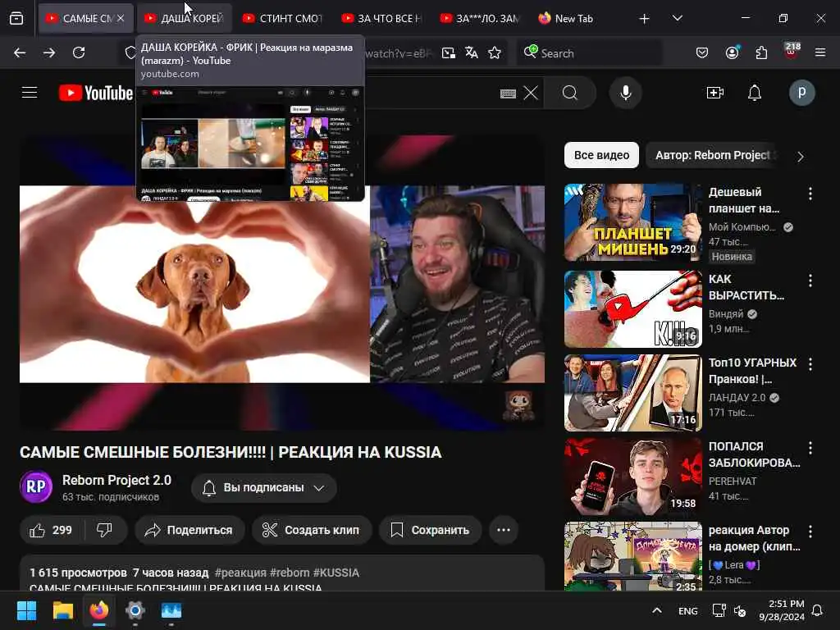840x630 pixels.
Task: Open Settings gear from taskbar
Action: [x=135, y=610]
